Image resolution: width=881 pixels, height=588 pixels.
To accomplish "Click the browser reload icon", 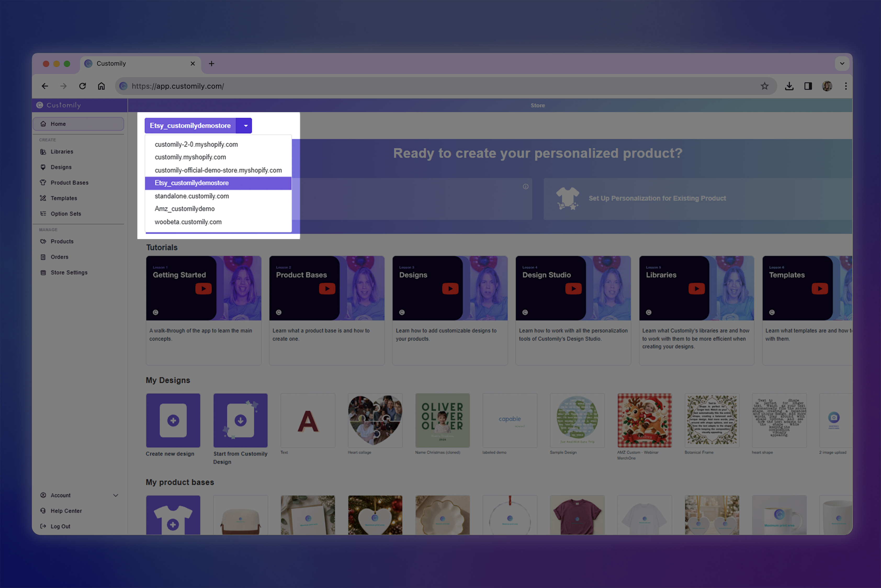I will pyautogui.click(x=82, y=86).
